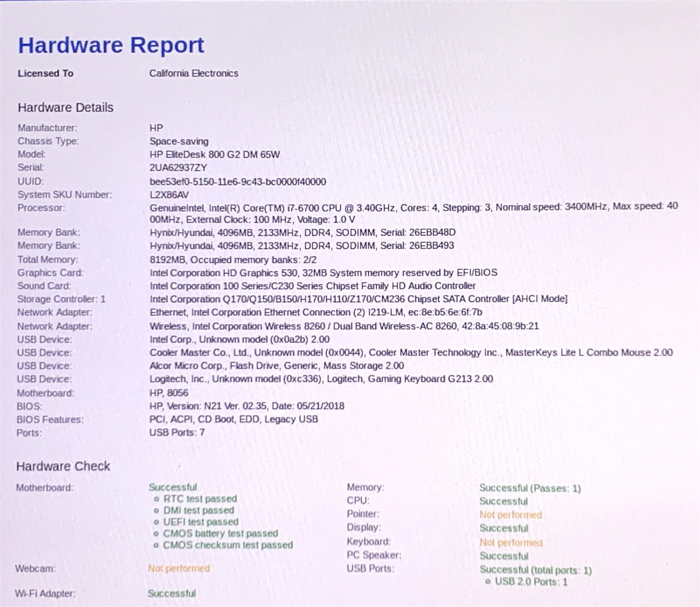Click the System SKU Number label
This screenshot has height=607, width=700.
point(65,195)
